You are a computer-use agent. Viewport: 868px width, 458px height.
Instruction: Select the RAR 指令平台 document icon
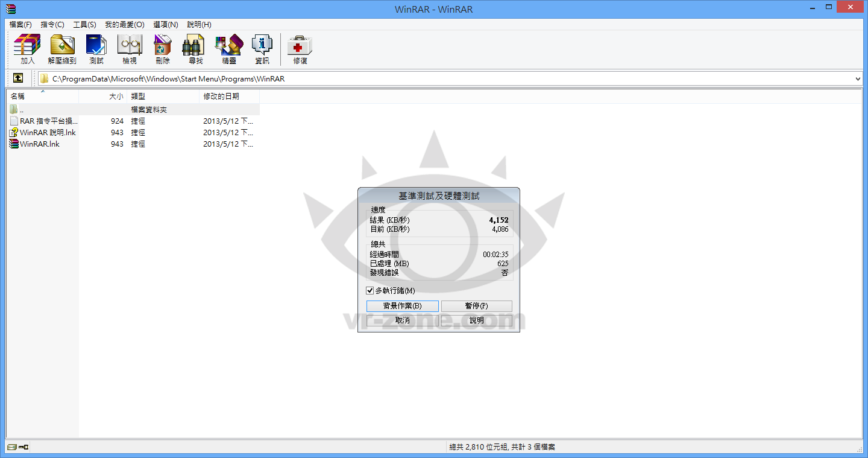[14, 121]
